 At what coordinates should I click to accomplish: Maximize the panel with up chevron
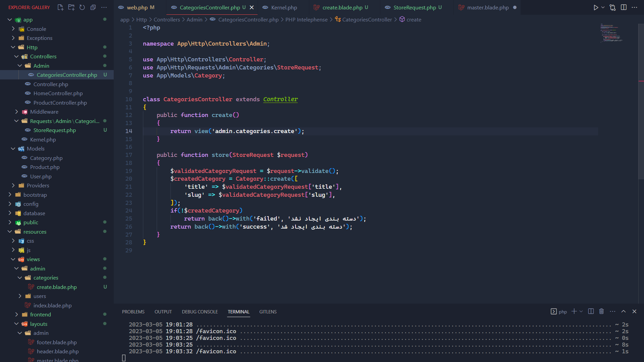pyautogui.click(x=624, y=311)
